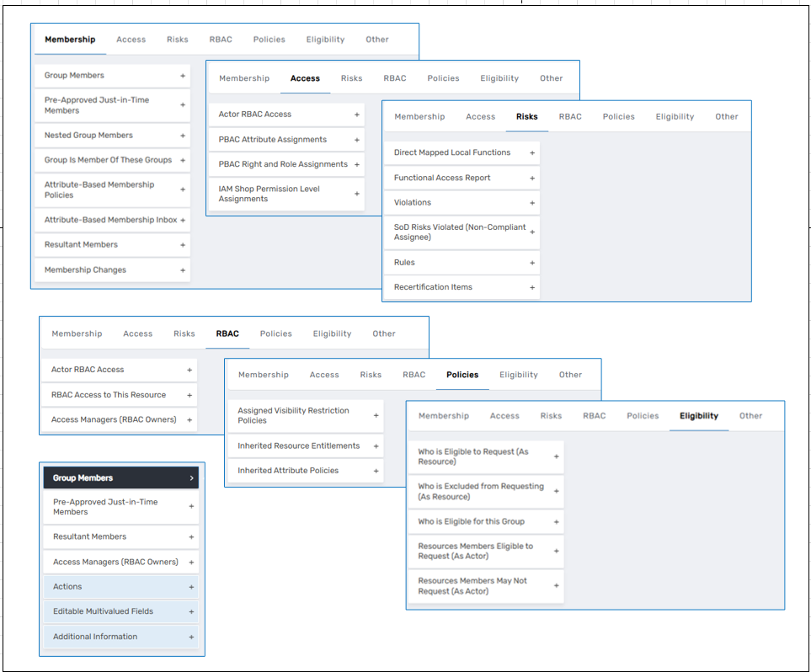This screenshot has height=672, width=811.
Task: Click the chevron on the dark Group Members row
Action: pos(191,478)
